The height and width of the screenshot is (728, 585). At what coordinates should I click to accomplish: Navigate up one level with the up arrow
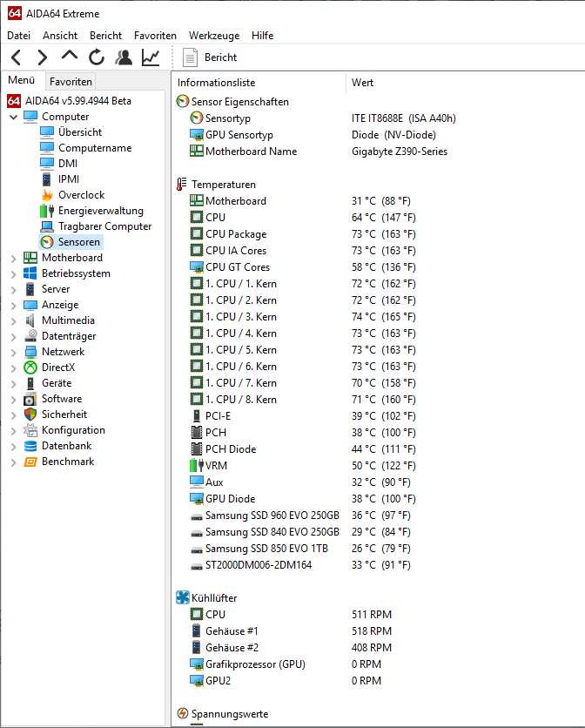point(69,57)
